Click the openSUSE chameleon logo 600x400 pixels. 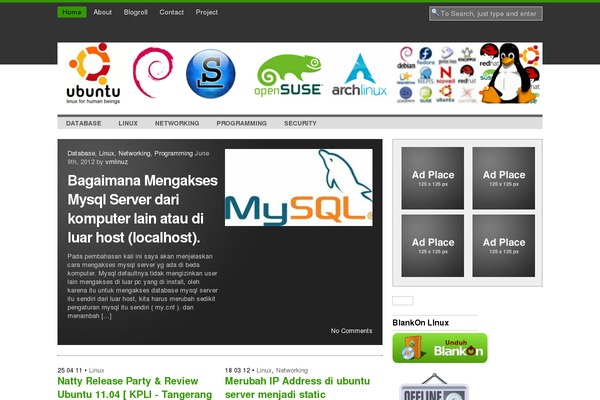click(288, 75)
